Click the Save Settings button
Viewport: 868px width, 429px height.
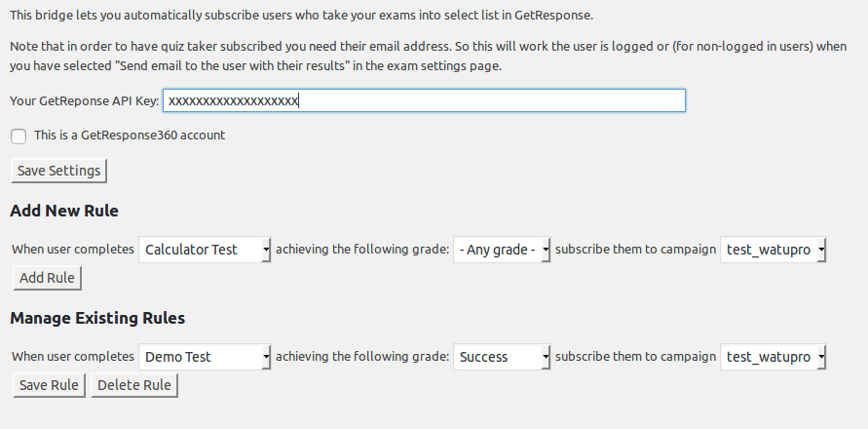pyautogui.click(x=58, y=171)
